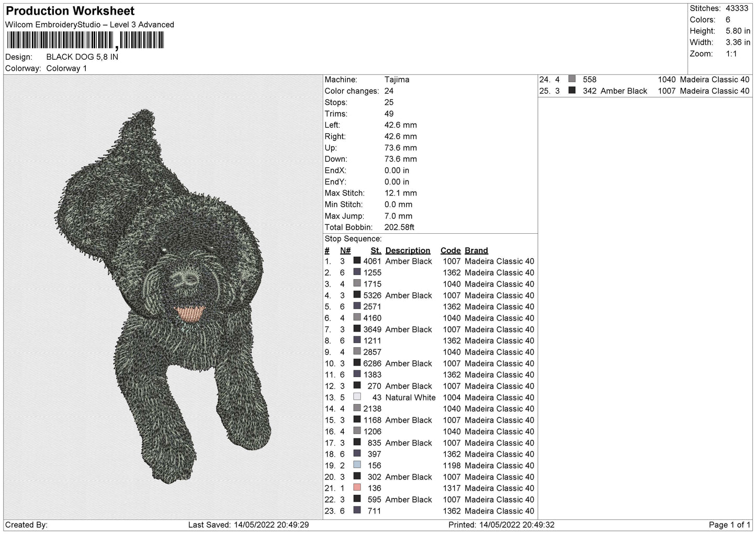This screenshot has height=534, width=756.
Task: Click stitch count '156' in row 19
Action: tap(375, 465)
